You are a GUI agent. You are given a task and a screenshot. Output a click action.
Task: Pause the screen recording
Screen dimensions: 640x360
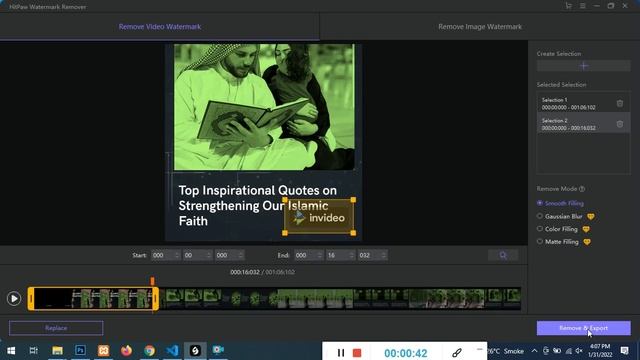(341, 353)
